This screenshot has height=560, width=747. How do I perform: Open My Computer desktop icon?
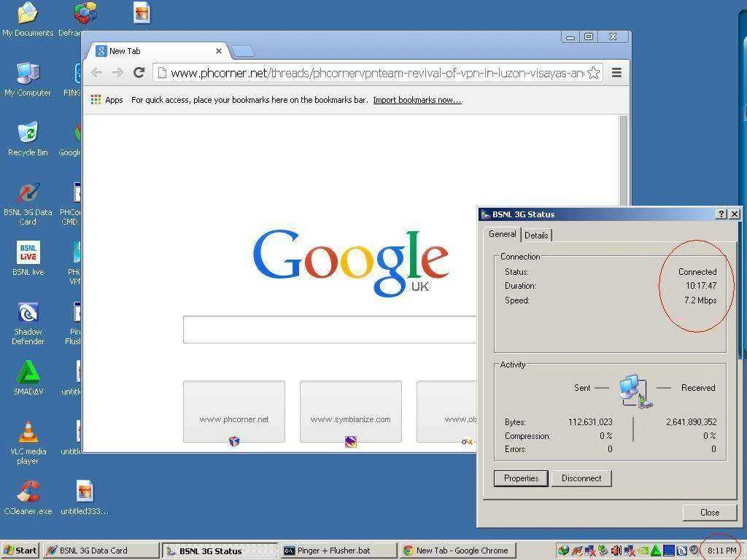28,79
